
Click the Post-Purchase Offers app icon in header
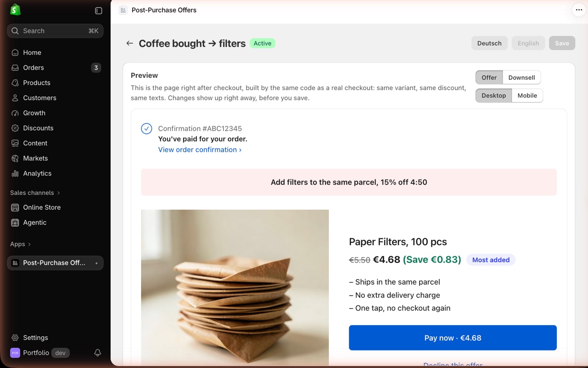123,10
